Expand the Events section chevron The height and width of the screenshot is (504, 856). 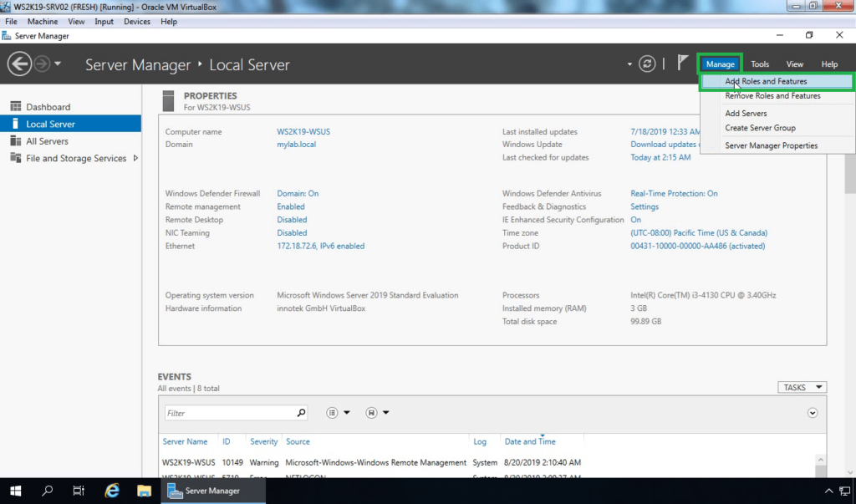tap(813, 413)
